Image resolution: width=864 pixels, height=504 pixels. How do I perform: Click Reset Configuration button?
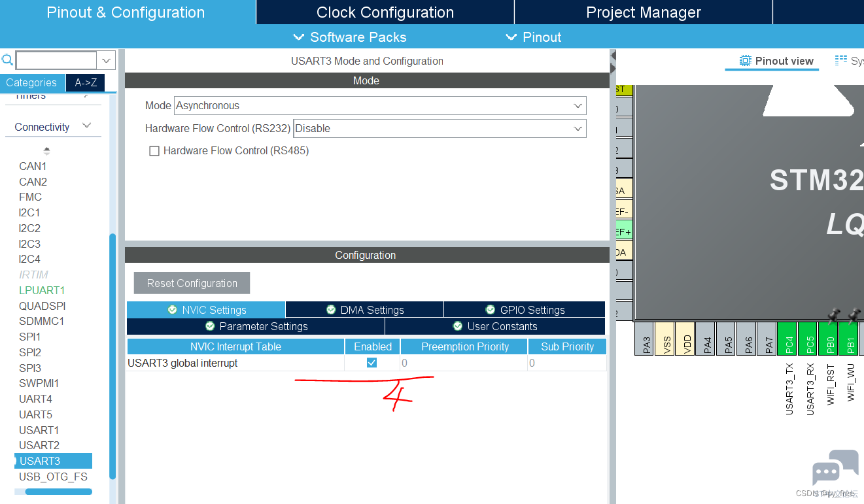pos(192,283)
